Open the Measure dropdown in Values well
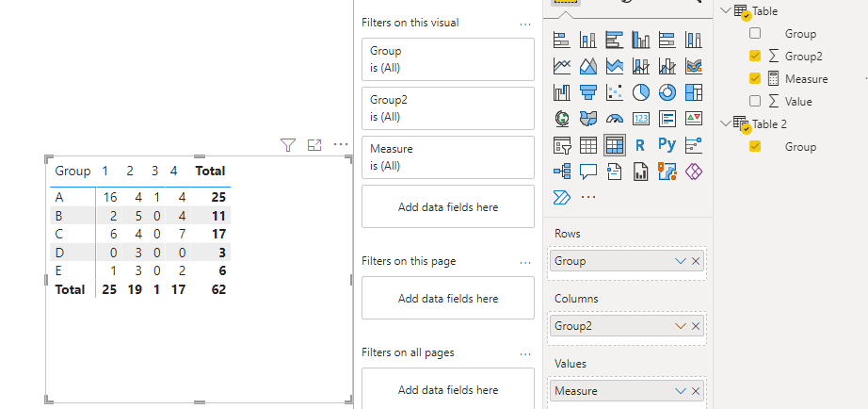 pos(681,391)
